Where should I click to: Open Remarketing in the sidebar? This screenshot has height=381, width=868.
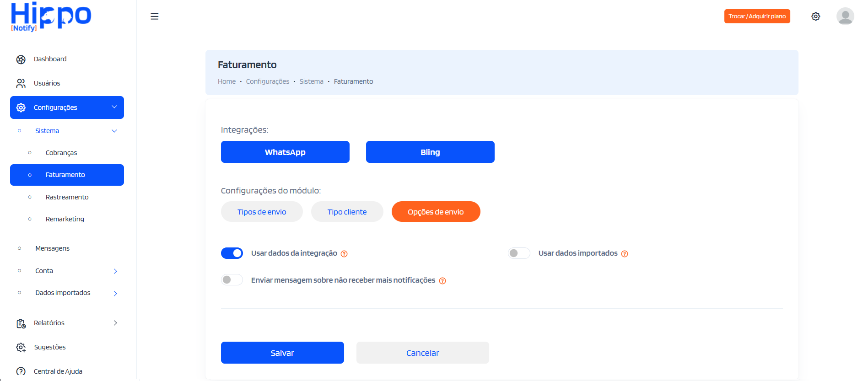coord(65,219)
